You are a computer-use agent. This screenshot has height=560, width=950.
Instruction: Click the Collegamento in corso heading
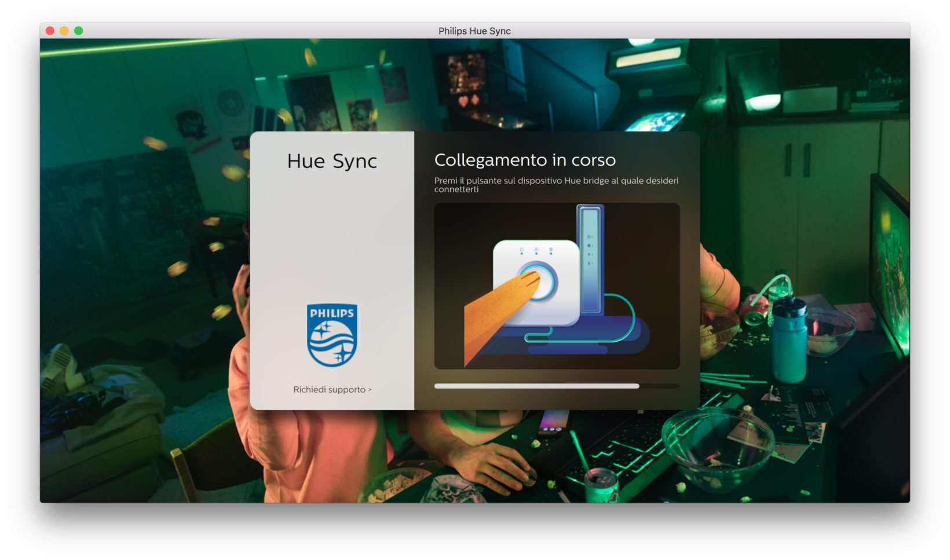point(525,160)
